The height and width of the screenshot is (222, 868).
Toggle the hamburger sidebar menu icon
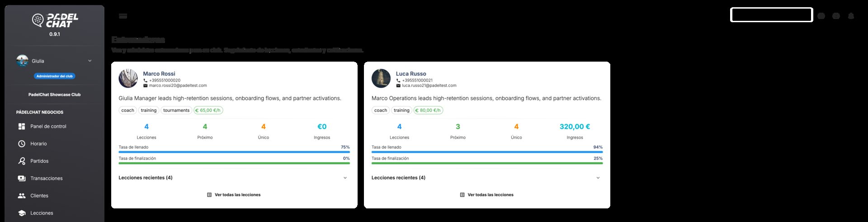pos(123,16)
